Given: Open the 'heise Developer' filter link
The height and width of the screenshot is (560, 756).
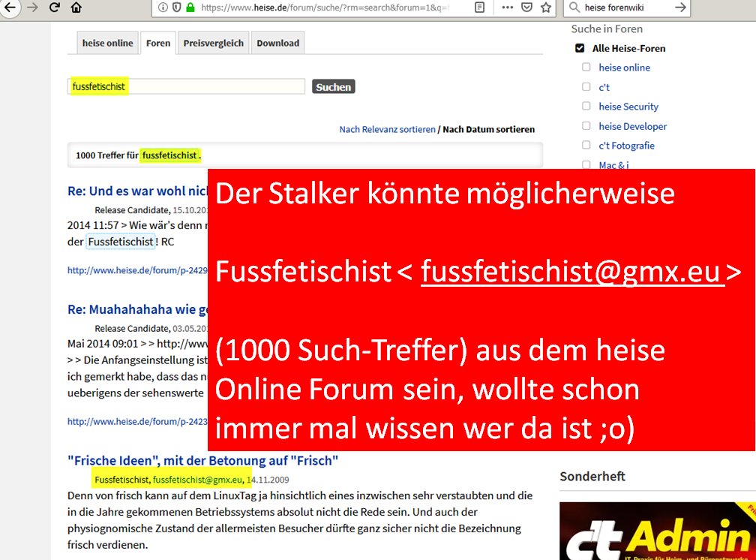Looking at the screenshot, I should tap(632, 126).
